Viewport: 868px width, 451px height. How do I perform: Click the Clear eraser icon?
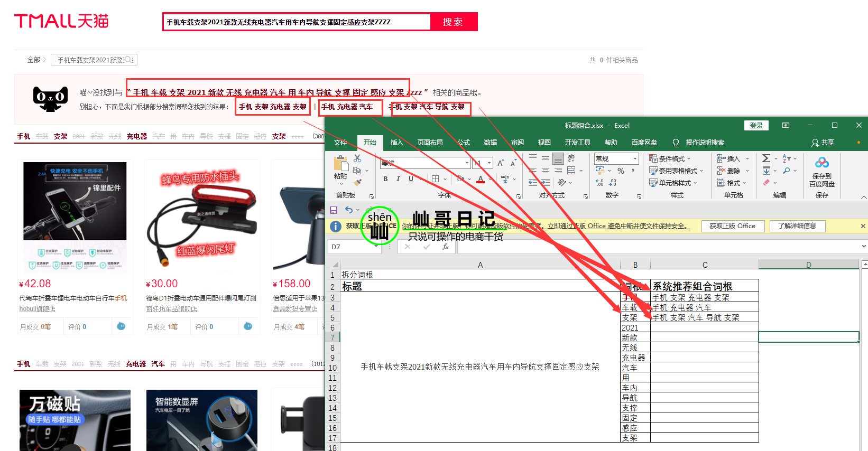click(766, 183)
